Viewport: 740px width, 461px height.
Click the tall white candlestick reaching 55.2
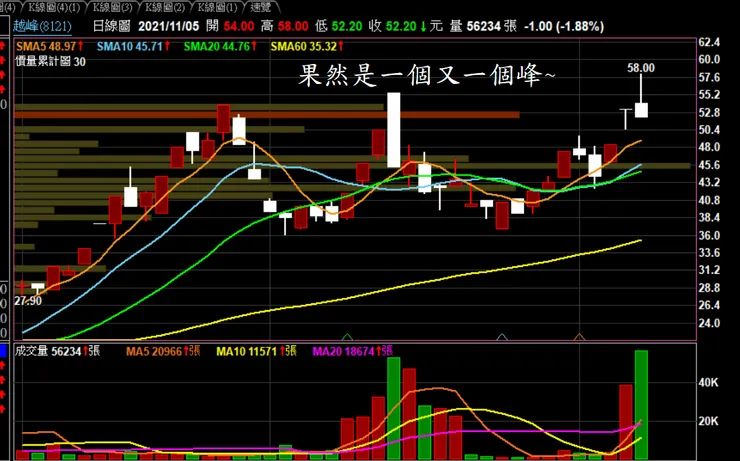pyautogui.click(x=394, y=130)
